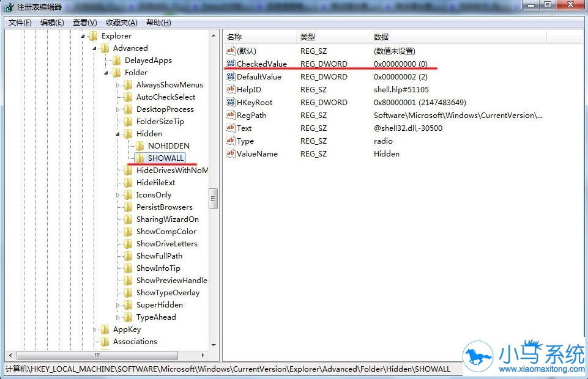The image size is (588, 379).
Task: Click the 数据 column header
Action: click(458, 37)
